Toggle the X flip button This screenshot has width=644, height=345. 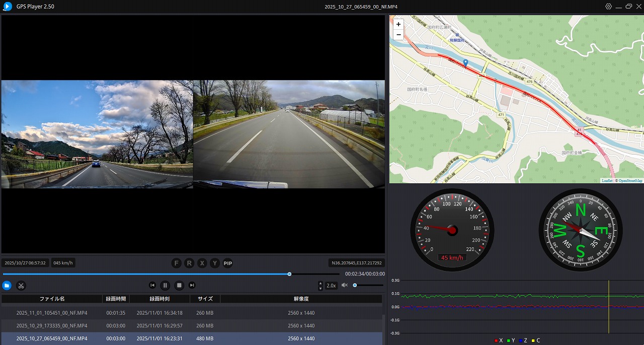click(202, 263)
